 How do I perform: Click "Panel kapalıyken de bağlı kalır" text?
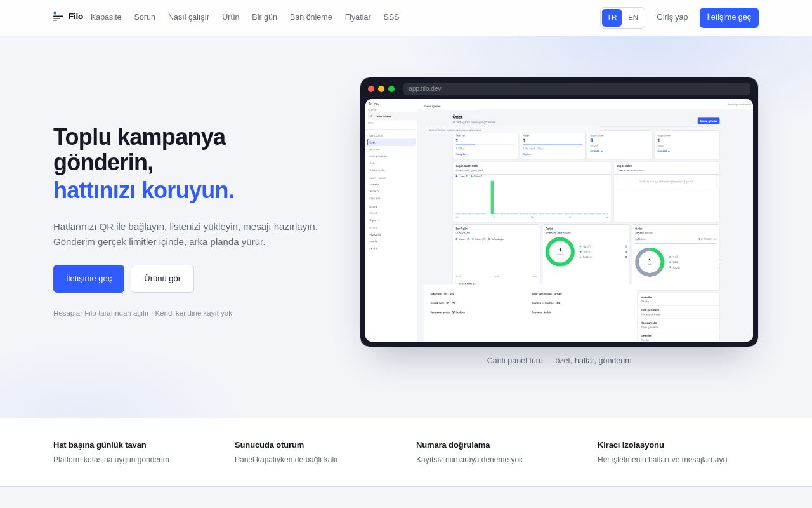pyautogui.click(x=286, y=460)
